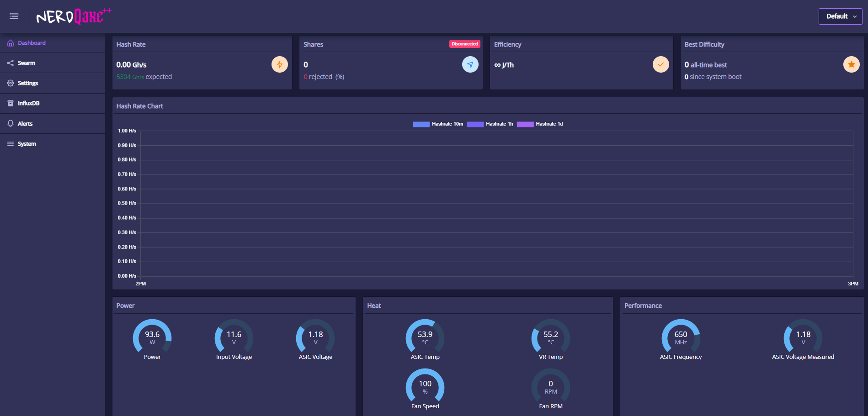This screenshot has height=416, width=868.
Task: Click the lightning bolt Hash Rate icon
Action: coord(279,64)
